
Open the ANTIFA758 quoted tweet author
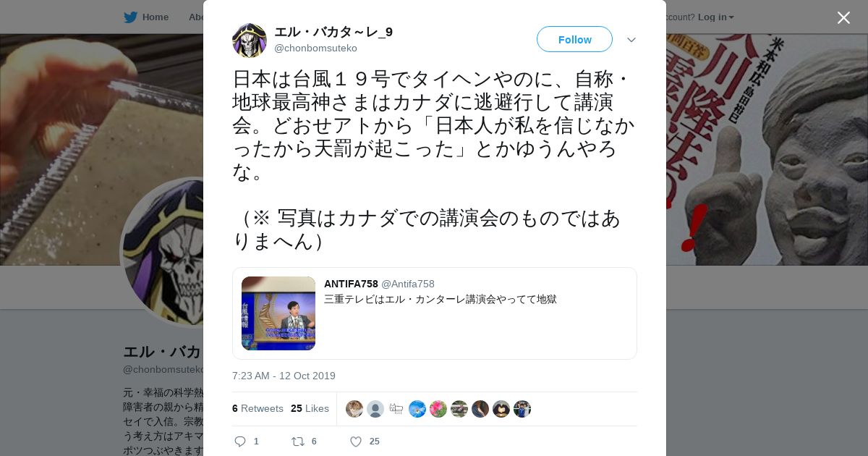[x=351, y=284]
